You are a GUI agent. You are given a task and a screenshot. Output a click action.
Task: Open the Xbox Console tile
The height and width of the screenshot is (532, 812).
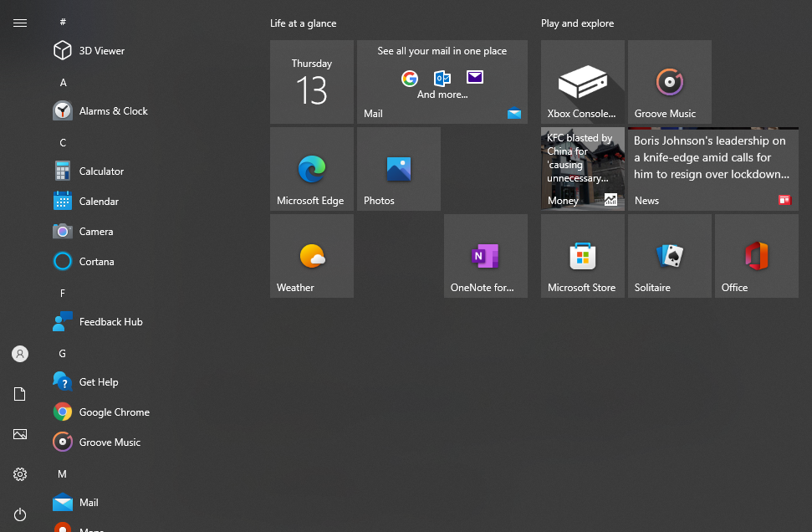pyautogui.click(x=583, y=82)
